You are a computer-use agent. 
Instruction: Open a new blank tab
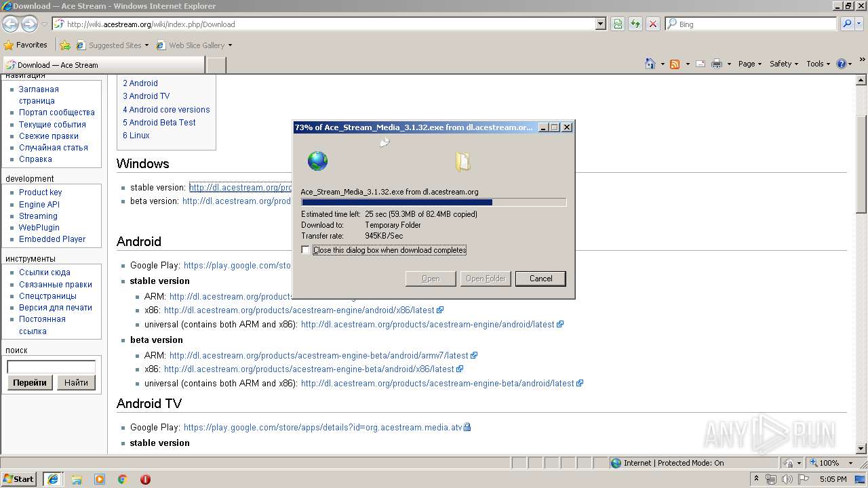point(216,65)
